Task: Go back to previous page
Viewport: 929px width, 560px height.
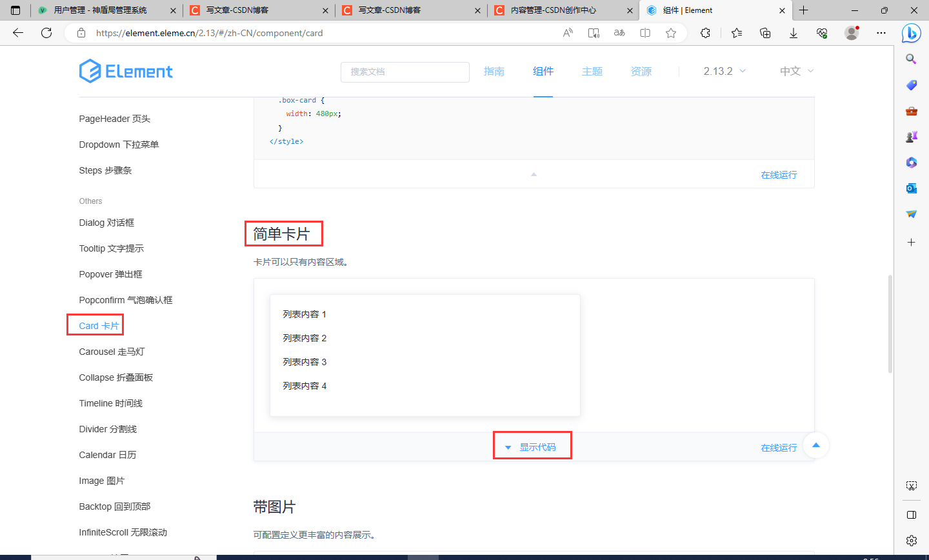Action: coord(18,33)
